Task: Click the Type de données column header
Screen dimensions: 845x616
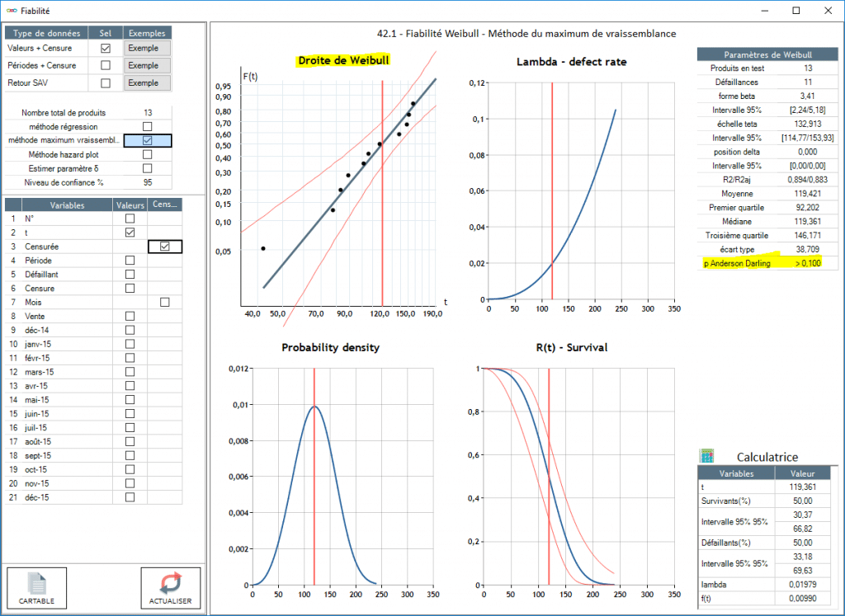Action: 46,33
